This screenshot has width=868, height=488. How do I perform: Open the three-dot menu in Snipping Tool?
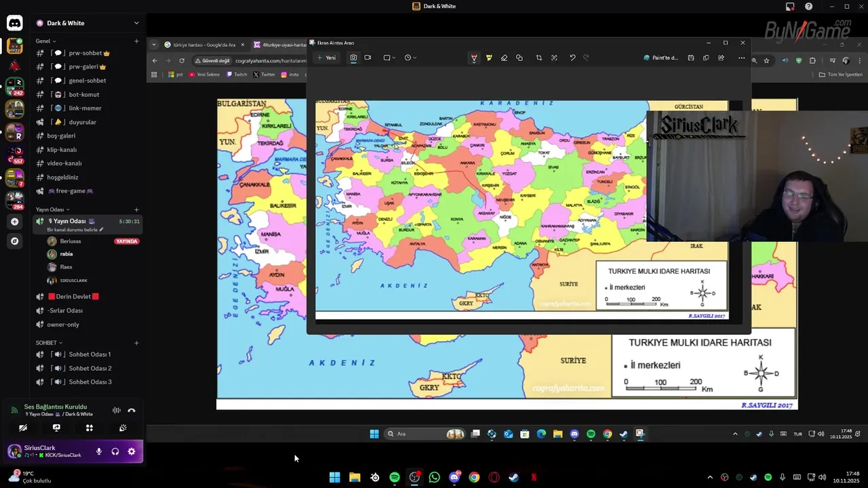(x=741, y=58)
